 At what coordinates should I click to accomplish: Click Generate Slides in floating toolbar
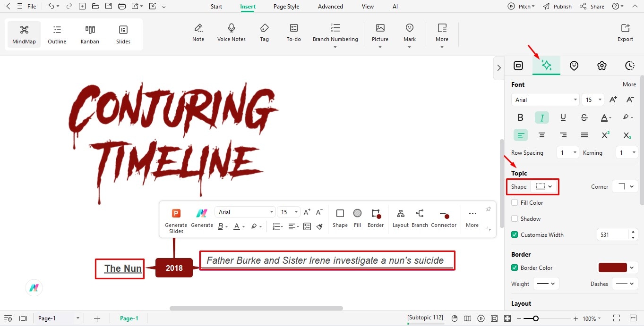pos(176,220)
